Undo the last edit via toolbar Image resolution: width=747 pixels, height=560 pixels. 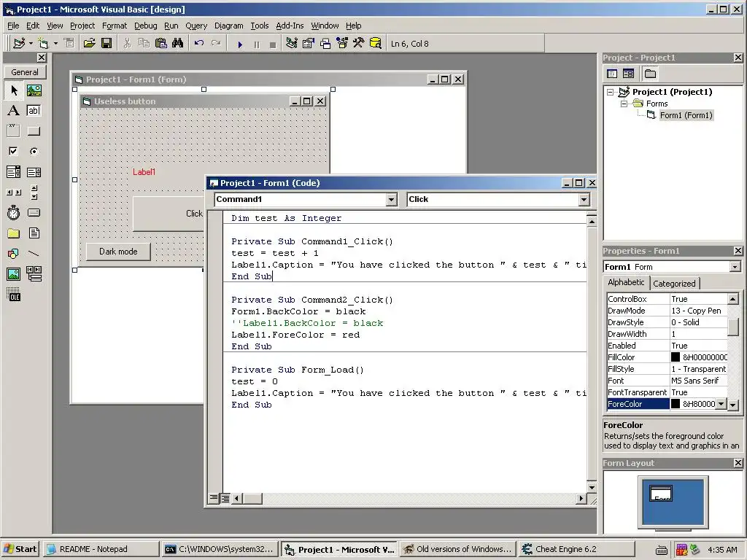point(198,43)
